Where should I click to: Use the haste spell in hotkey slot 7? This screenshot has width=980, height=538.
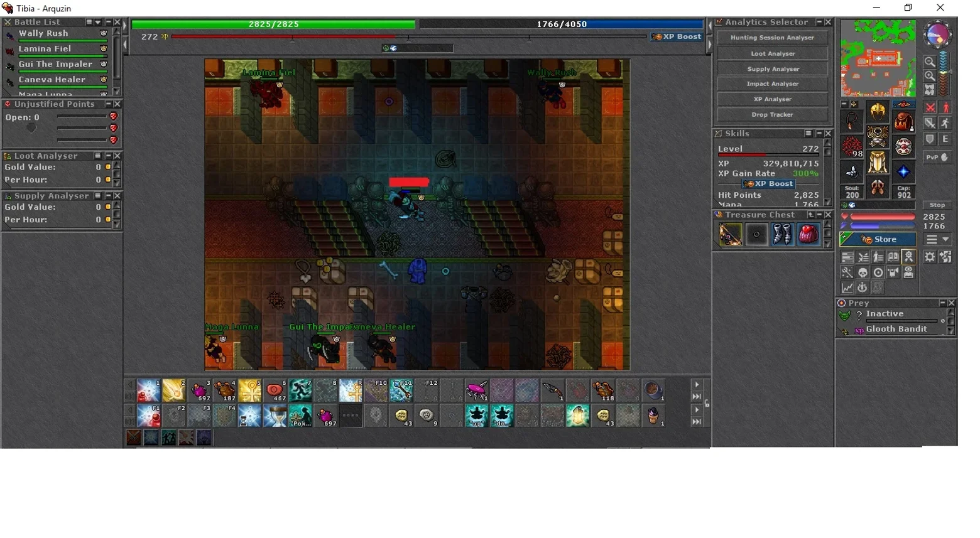click(300, 390)
